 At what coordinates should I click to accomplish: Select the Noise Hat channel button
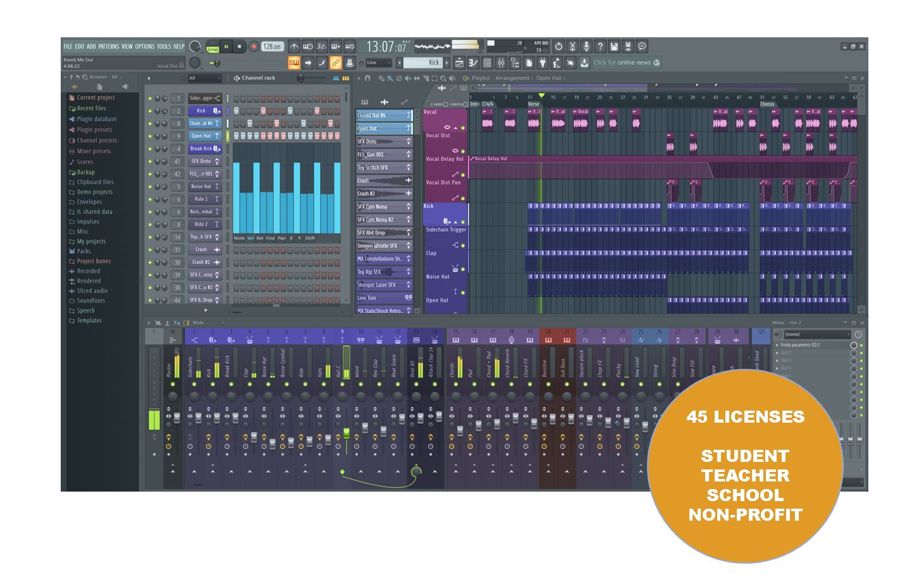click(205, 187)
